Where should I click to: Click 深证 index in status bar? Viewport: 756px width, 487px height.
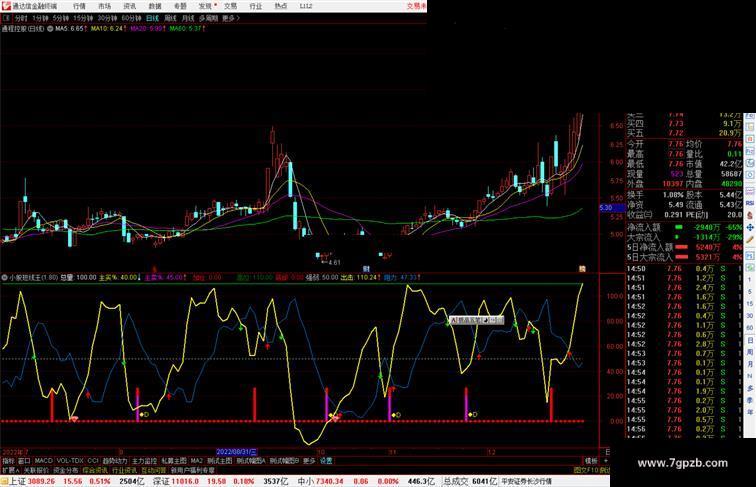161,481
